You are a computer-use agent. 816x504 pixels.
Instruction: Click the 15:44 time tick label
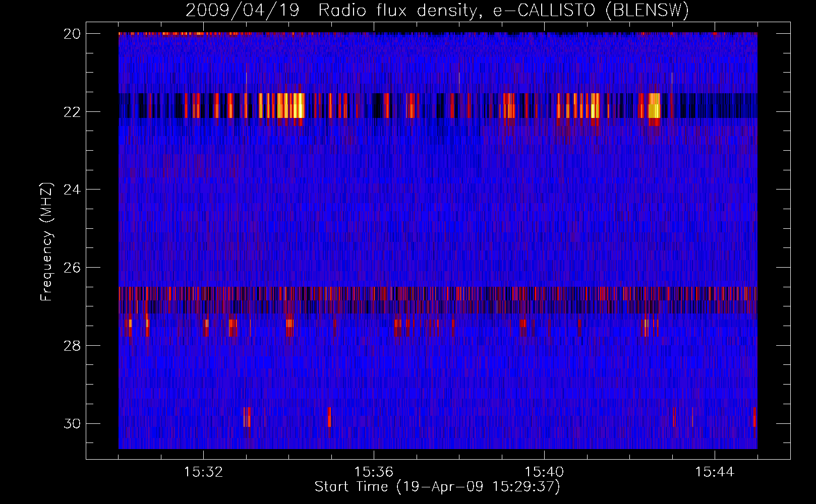(715, 472)
